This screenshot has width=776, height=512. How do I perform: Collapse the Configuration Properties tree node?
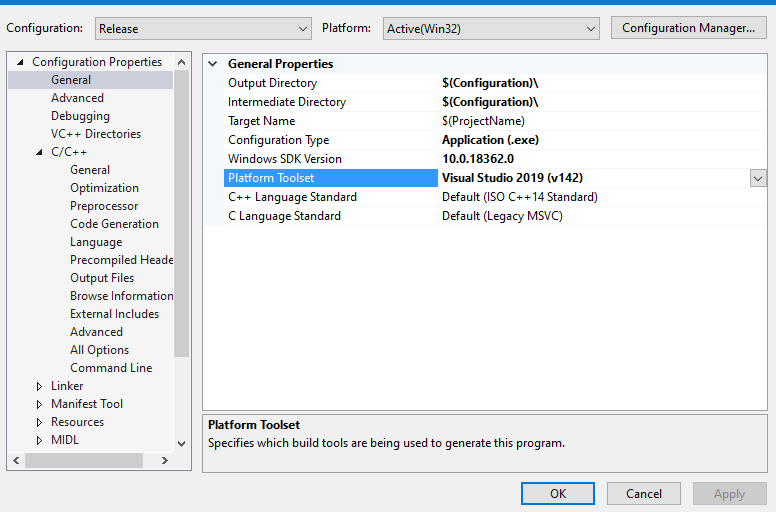tap(20, 62)
